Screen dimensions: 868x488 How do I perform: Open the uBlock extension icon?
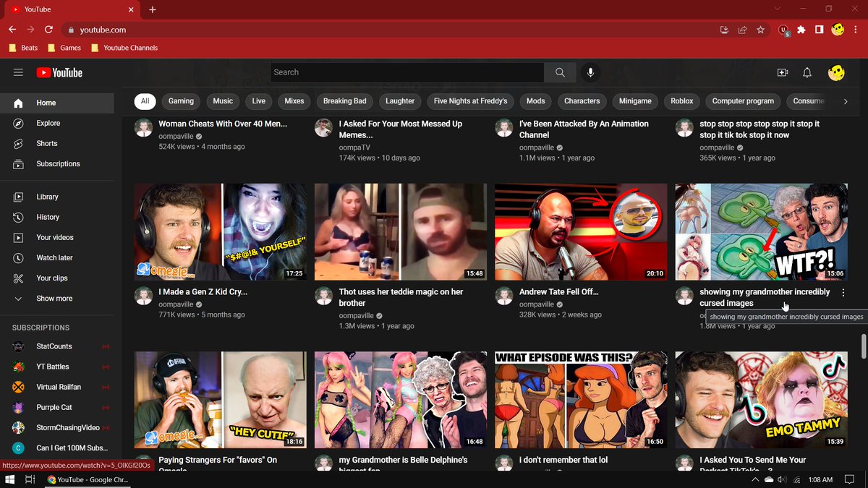click(x=783, y=30)
